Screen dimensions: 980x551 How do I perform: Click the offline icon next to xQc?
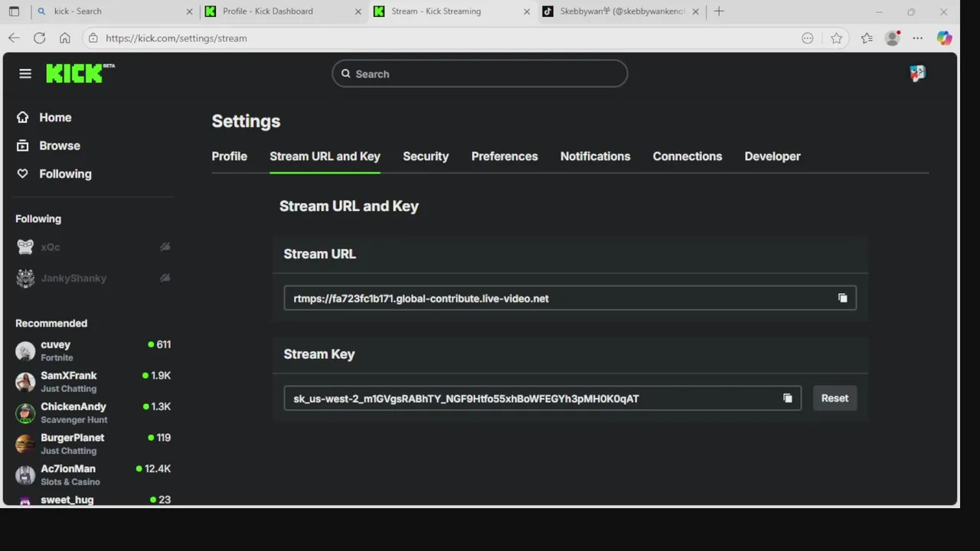(x=165, y=246)
